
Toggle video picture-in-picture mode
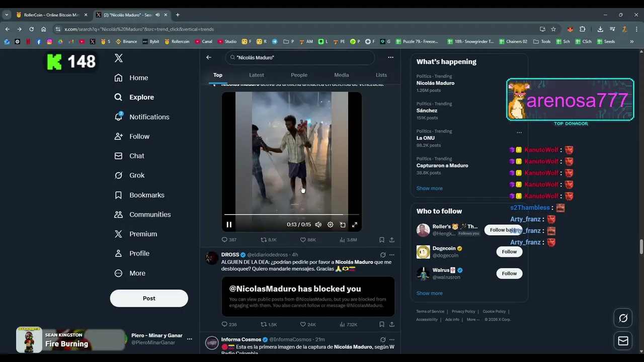[x=343, y=225]
